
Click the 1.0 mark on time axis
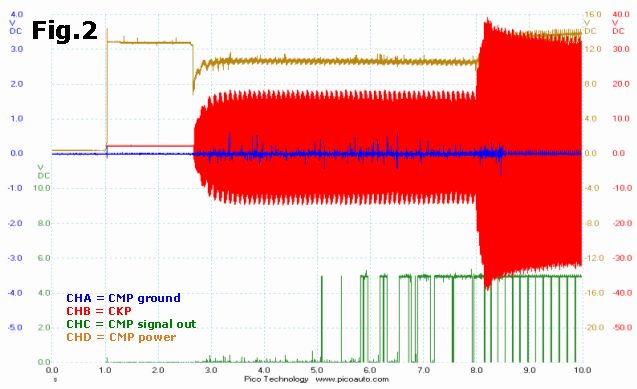coord(105,370)
